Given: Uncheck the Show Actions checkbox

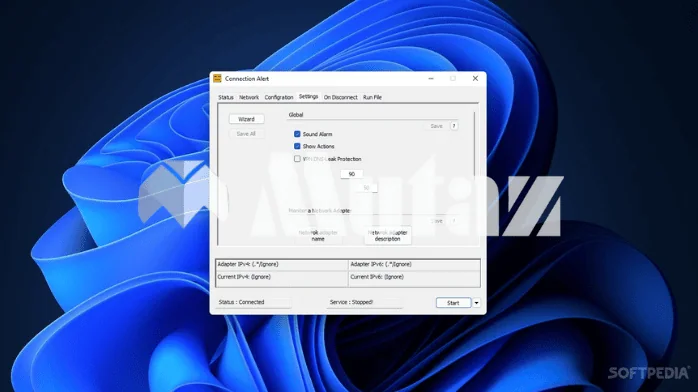Looking at the screenshot, I should (x=297, y=146).
